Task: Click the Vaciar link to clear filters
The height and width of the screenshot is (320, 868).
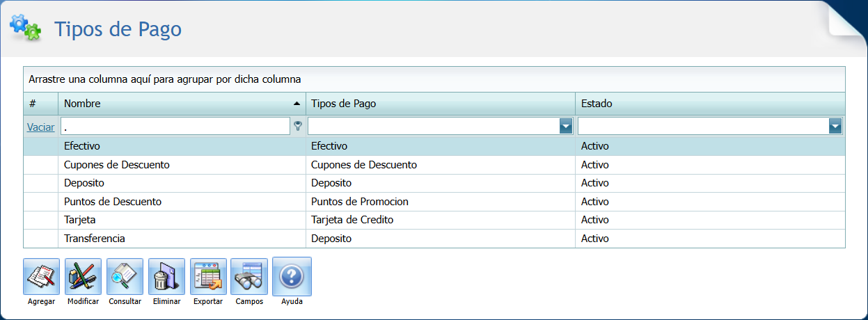Action: coord(40,127)
